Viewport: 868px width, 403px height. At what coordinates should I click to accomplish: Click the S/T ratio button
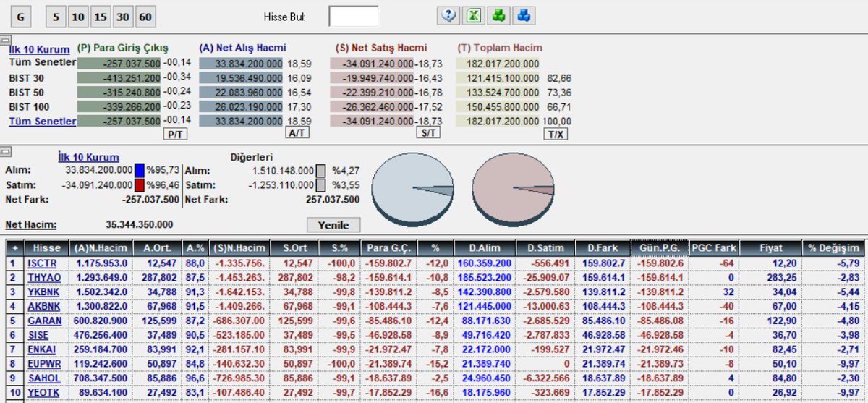(x=427, y=134)
